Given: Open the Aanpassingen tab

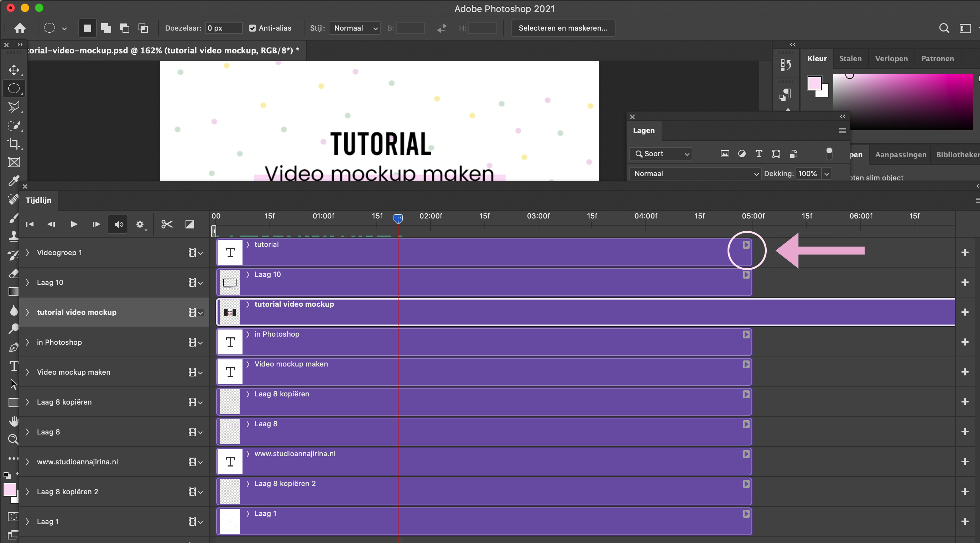Looking at the screenshot, I should click(x=900, y=155).
